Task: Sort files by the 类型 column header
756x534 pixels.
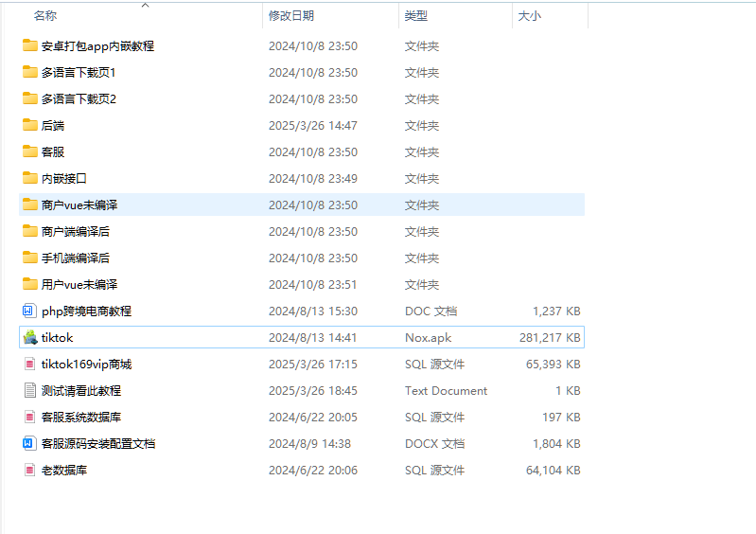Action: click(415, 16)
